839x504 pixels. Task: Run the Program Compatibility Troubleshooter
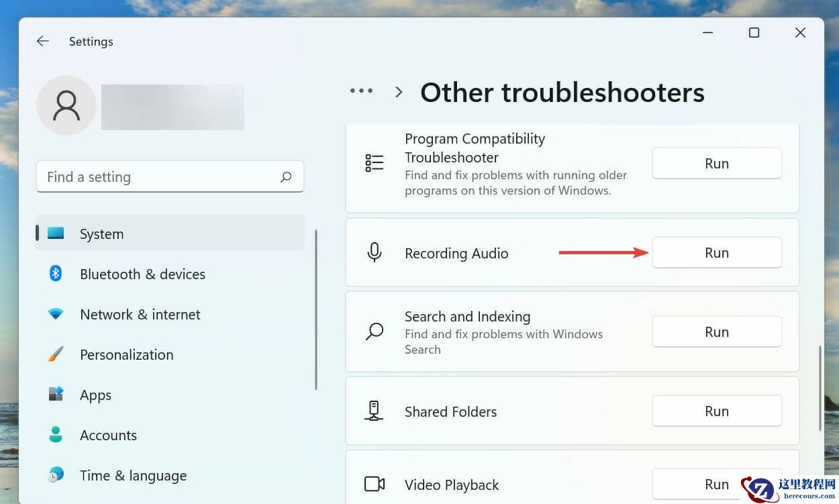(716, 164)
